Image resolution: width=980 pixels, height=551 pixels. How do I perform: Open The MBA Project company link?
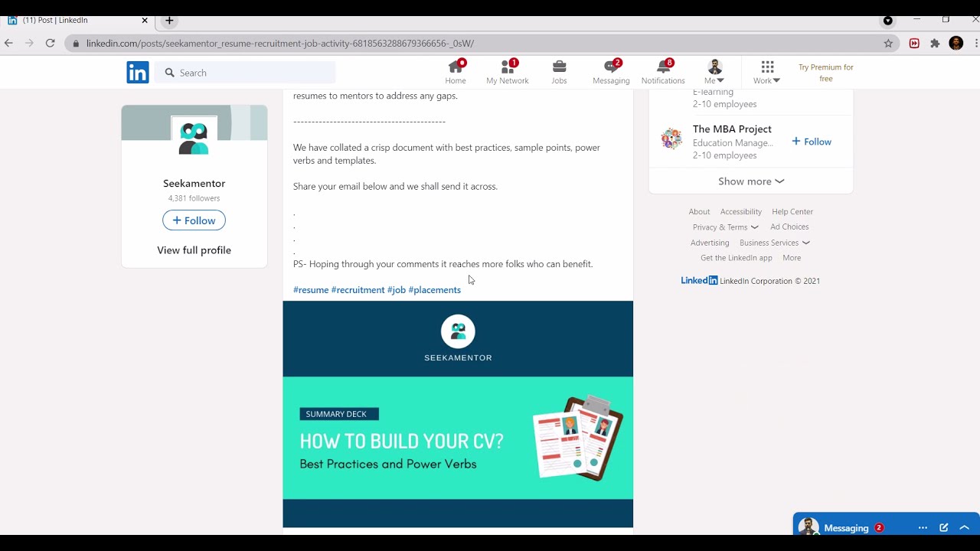pyautogui.click(x=732, y=129)
